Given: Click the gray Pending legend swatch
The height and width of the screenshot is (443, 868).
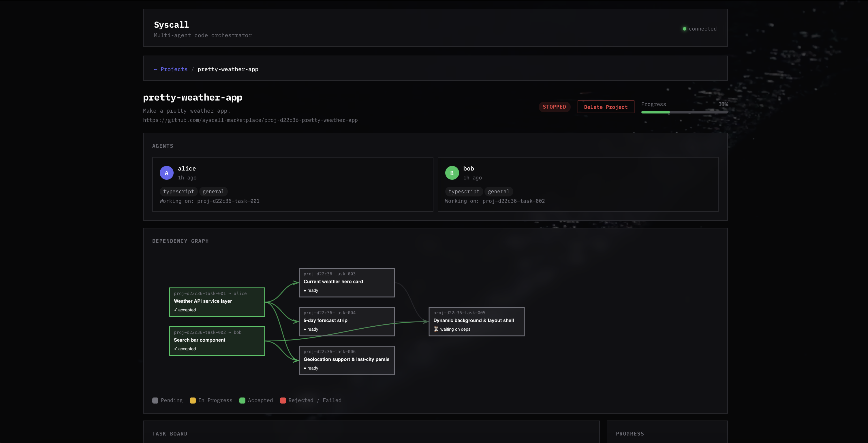Looking at the screenshot, I should point(155,400).
